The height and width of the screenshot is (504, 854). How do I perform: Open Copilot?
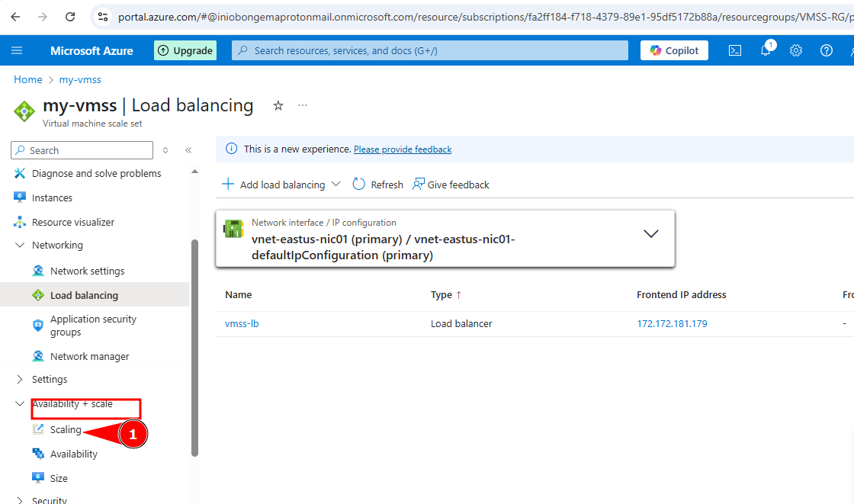click(x=674, y=50)
